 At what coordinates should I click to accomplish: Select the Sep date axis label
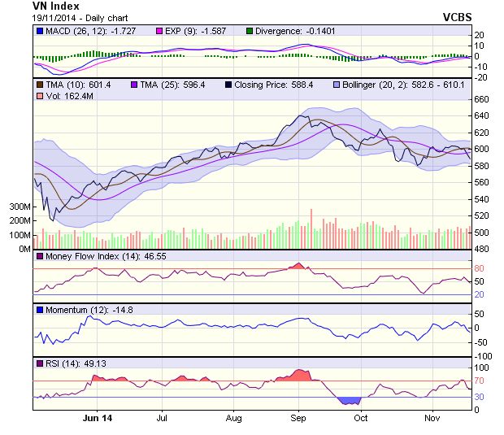[298, 418]
